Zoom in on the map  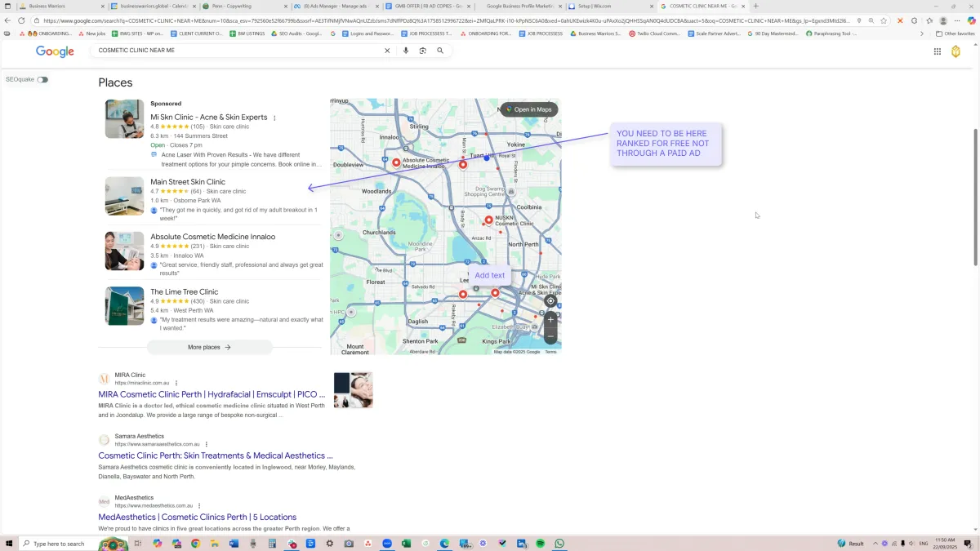coord(550,319)
